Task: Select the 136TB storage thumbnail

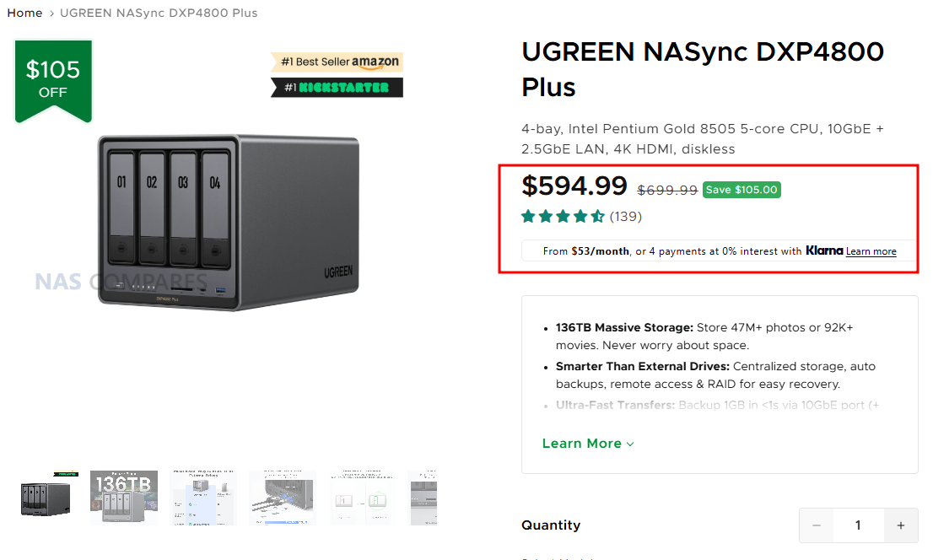Action: [x=124, y=498]
